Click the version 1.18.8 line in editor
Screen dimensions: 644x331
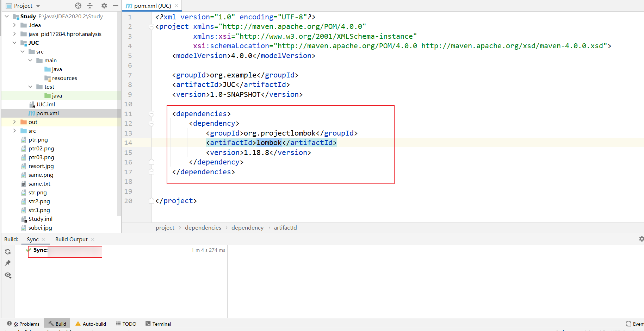pos(258,152)
